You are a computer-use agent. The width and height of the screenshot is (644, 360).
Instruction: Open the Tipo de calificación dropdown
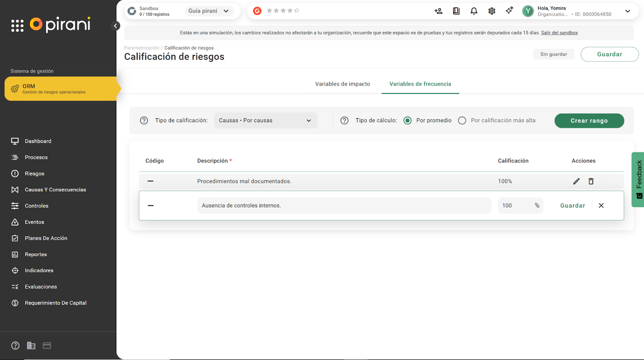click(265, 121)
